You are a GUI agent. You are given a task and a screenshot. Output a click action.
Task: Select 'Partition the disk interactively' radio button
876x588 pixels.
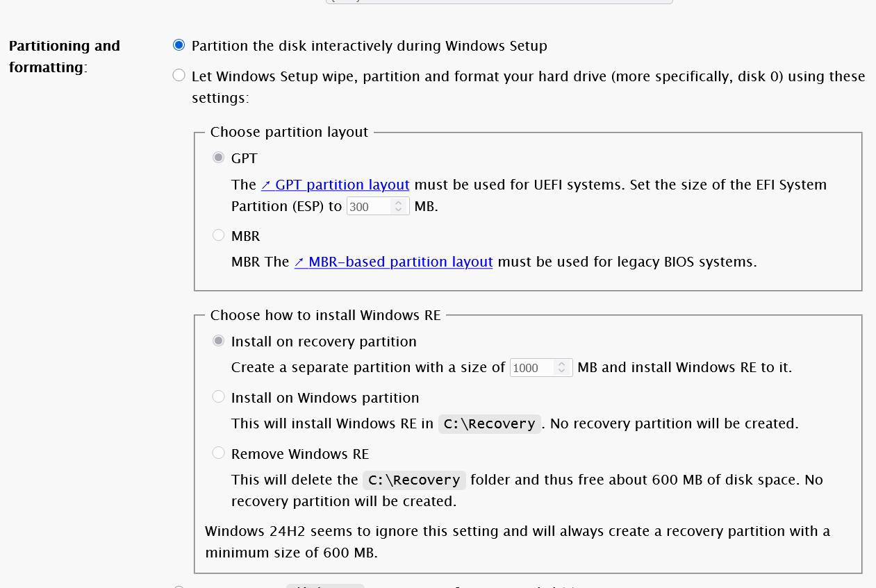pyautogui.click(x=179, y=46)
